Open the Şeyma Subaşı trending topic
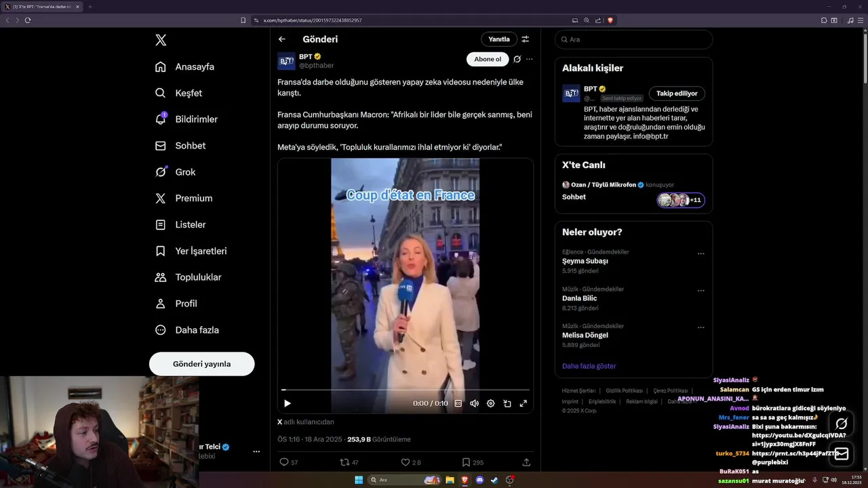The height and width of the screenshot is (488, 868). pos(585,261)
